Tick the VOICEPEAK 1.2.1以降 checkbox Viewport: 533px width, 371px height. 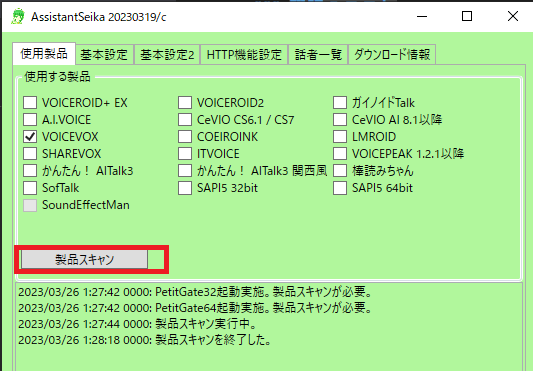tap(340, 153)
